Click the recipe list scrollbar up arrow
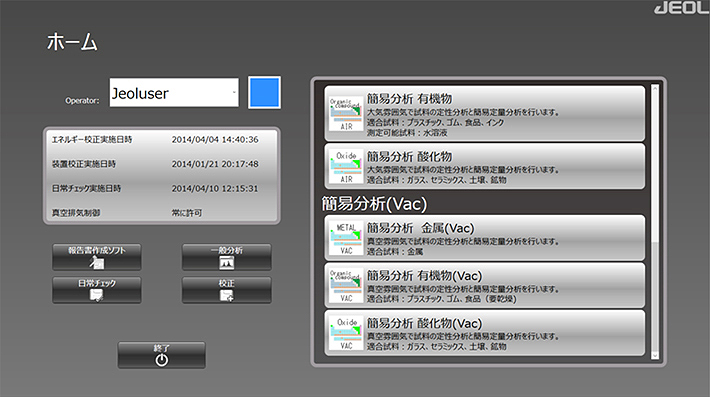 [655, 88]
